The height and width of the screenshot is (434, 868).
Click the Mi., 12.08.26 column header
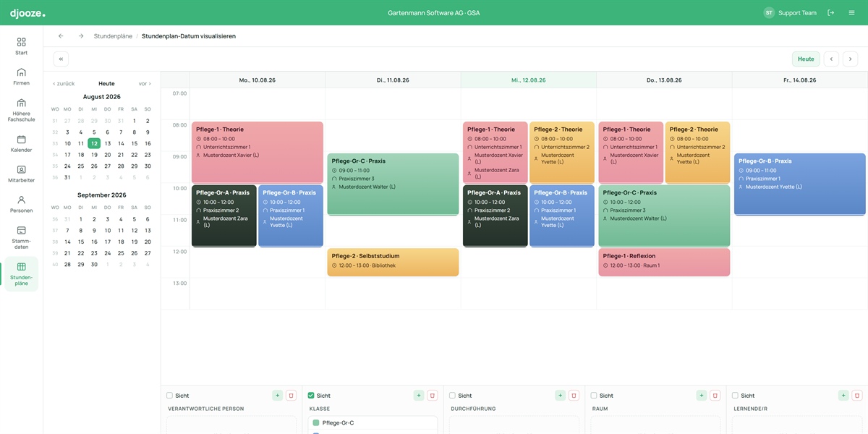click(x=528, y=80)
